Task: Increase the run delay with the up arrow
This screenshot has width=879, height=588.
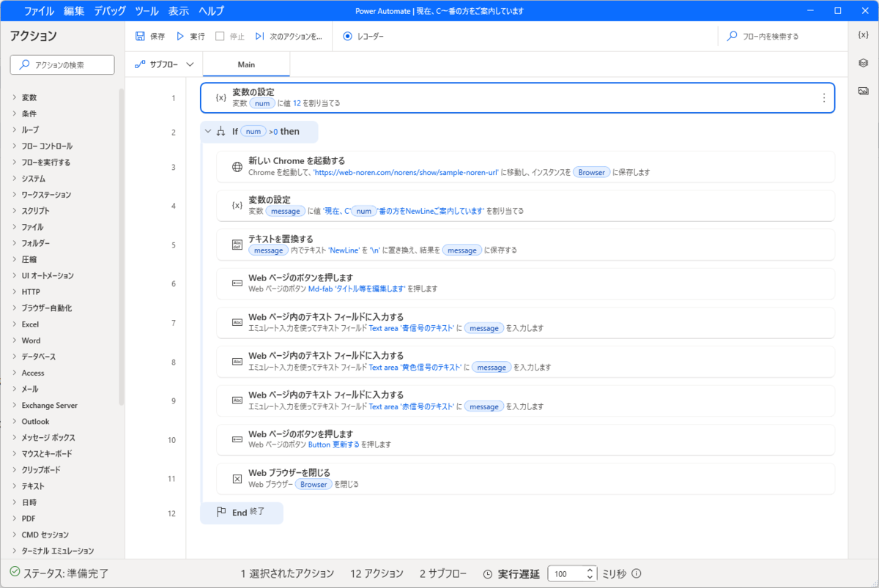Action: point(591,570)
